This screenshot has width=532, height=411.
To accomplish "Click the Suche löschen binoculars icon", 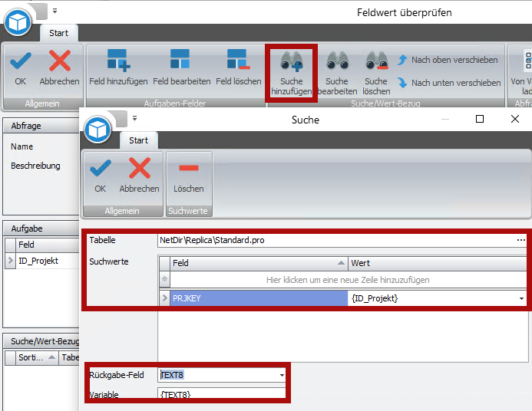I will [x=376, y=61].
